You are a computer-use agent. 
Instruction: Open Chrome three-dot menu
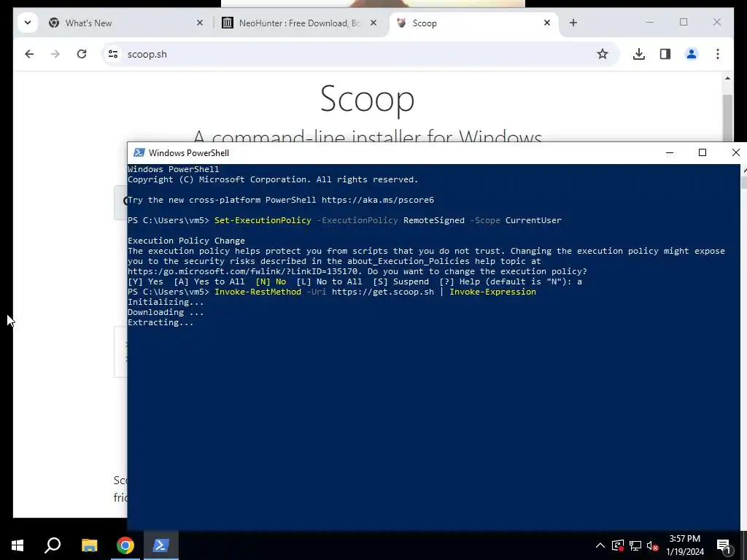pyautogui.click(x=718, y=54)
